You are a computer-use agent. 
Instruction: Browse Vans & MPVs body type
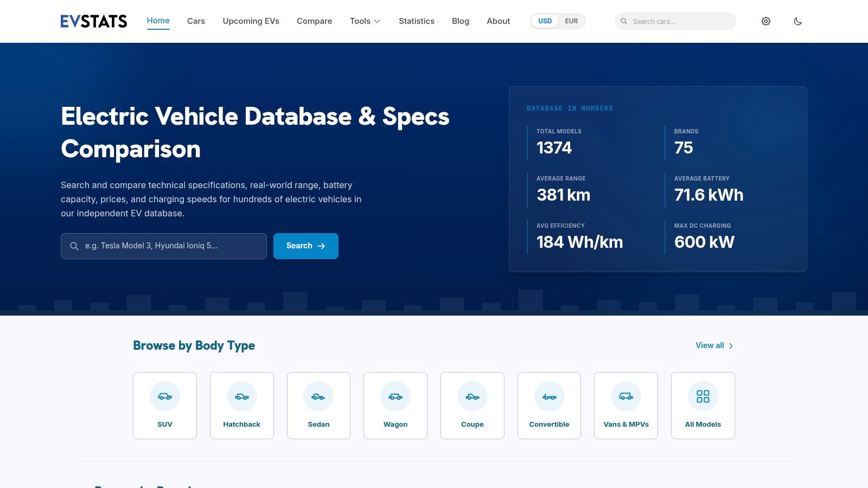pos(626,406)
